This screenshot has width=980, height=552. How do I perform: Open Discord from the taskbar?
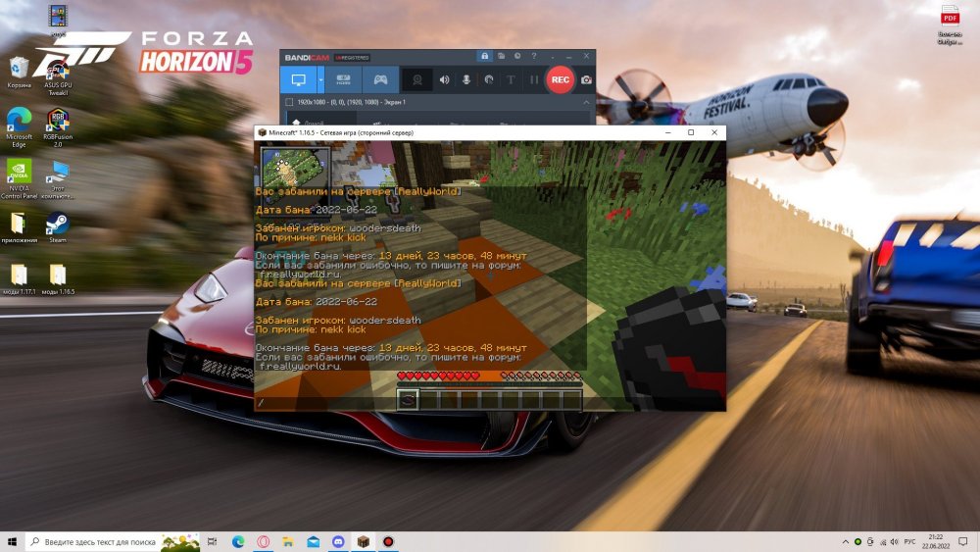tap(338, 541)
